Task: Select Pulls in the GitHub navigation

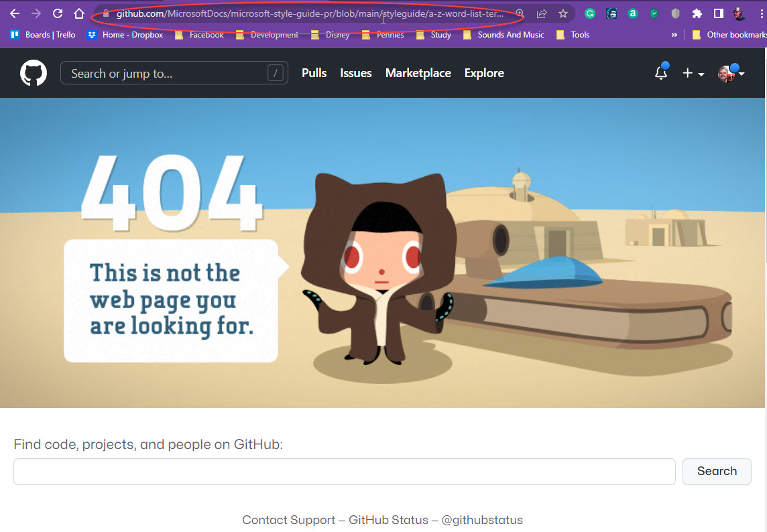Action: click(x=314, y=74)
